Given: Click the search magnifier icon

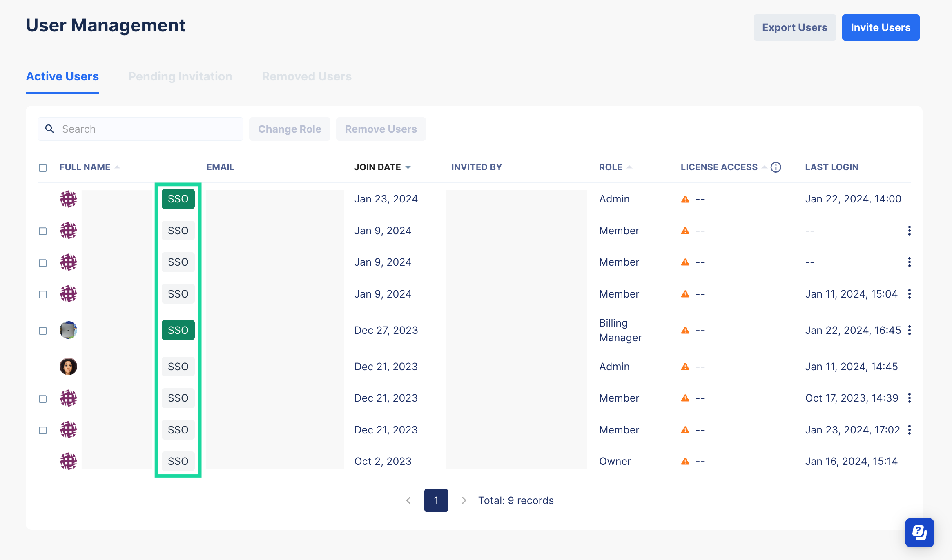Looking at the screenshot, I should click(50, 129).
